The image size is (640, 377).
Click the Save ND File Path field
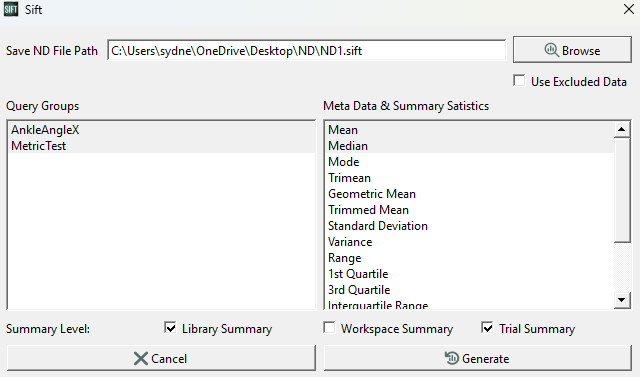click(307, 50)
